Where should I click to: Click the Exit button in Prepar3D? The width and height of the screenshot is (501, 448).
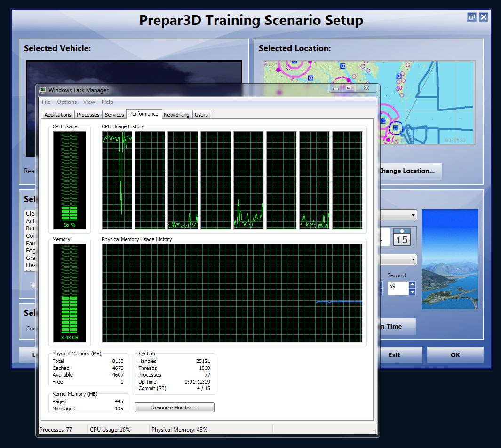click(401, 355)
